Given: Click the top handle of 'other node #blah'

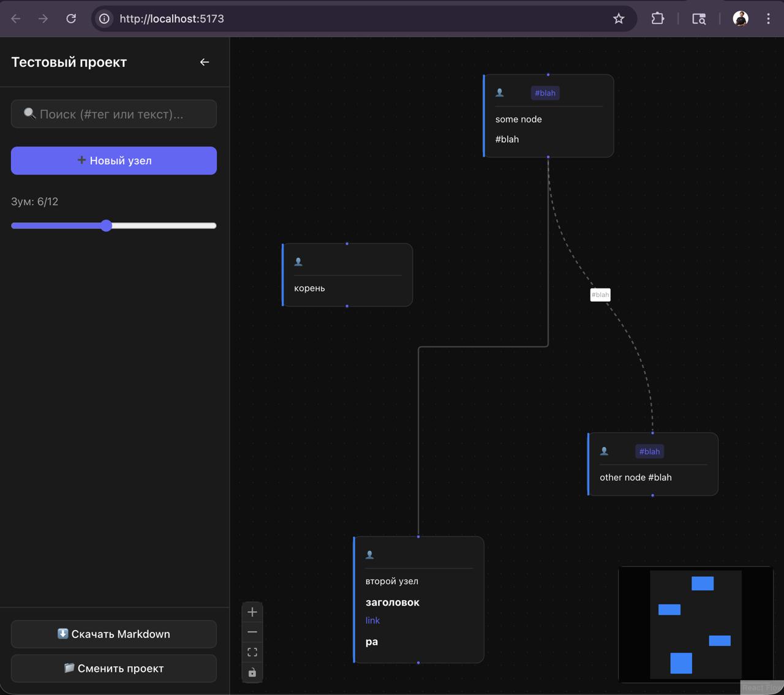Looking at the screenshot, I should [652, 433].
